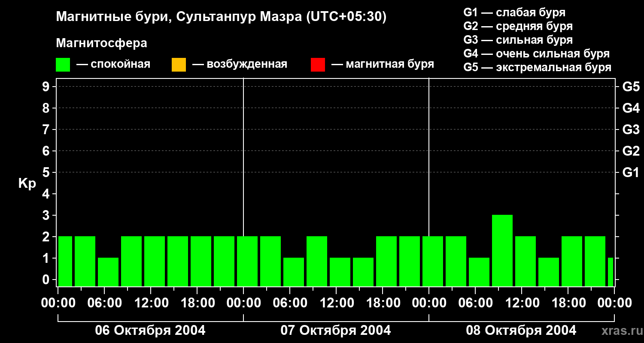Click the Kp 1 bar at 06:00 on 07 October
This screenshot has height=343, width=644.
[x=294, y=272]
